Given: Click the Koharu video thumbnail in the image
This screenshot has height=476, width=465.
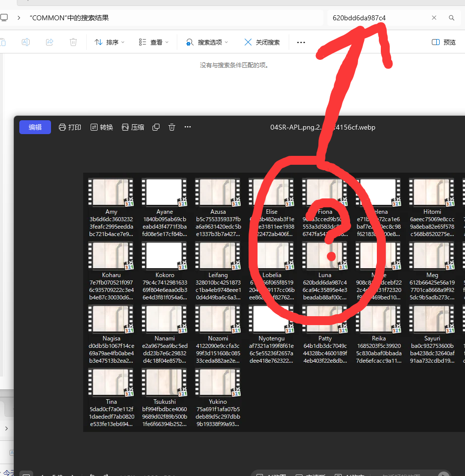Looking at the screenshot, I should pyautogui.click(x=111, y=256).
